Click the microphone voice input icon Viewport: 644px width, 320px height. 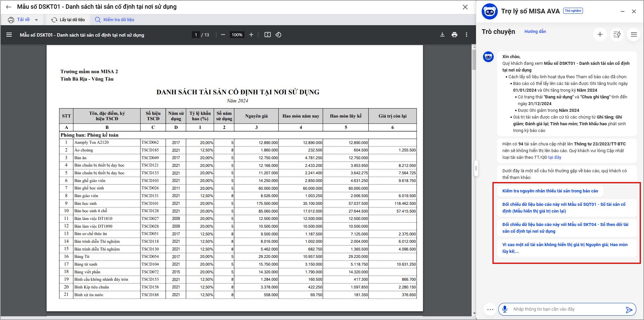click(x=505, y=309)
